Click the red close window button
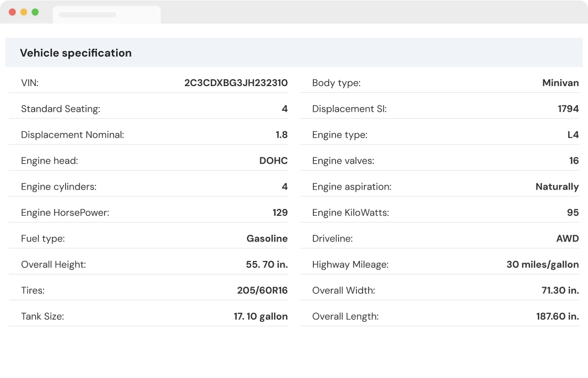 click(13, 12)
